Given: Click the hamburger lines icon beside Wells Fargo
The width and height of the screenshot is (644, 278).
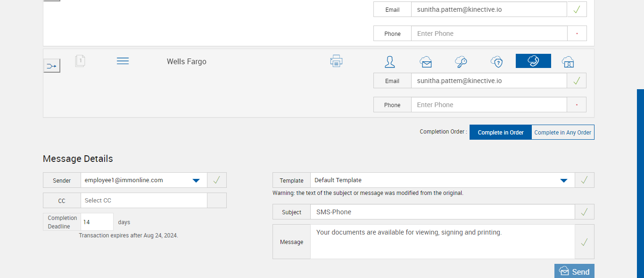Looking at the screenshot, I should pyautogui.click(x=123, y=61).
